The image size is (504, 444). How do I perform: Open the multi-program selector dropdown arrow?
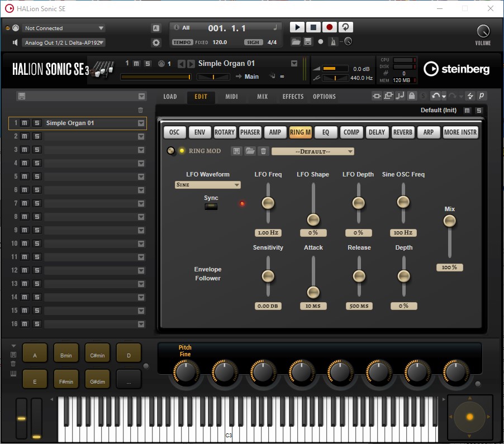[x=141, y=97]
